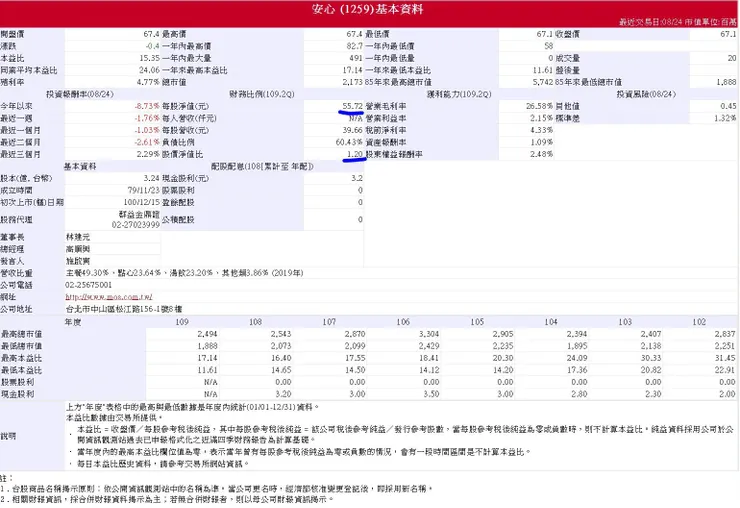Click the '獲利能力(109.2Q)' section header
The image size is (740, 508).
(x=459, y=94)
